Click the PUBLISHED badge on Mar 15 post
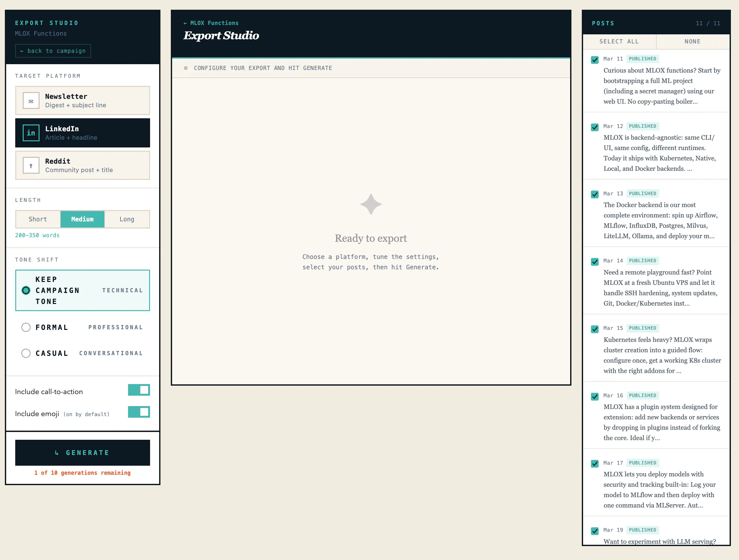This screenshot has height=560, width=739. 642,328
